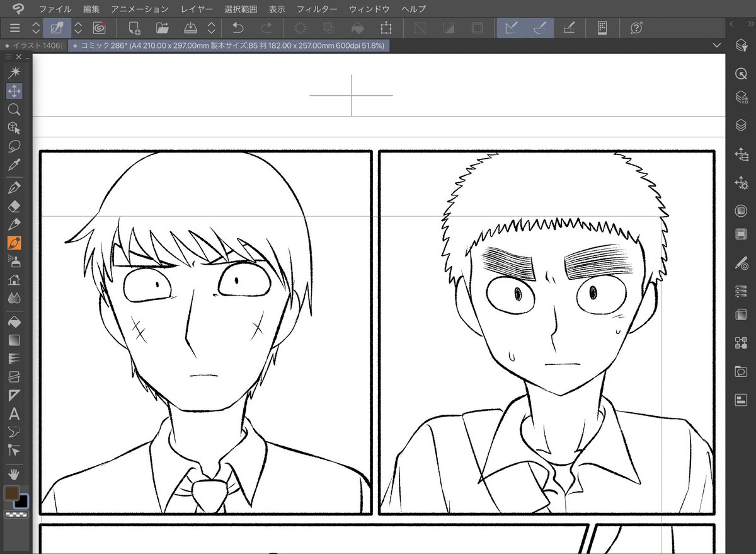Toggle Snap to special ruler
This screenshot has width=756, height=554.
click(x=539, y=28)
